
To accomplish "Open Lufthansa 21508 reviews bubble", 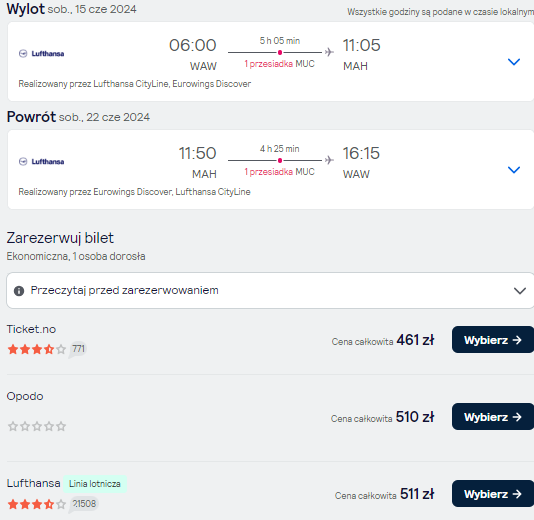I will pos(84,504).
